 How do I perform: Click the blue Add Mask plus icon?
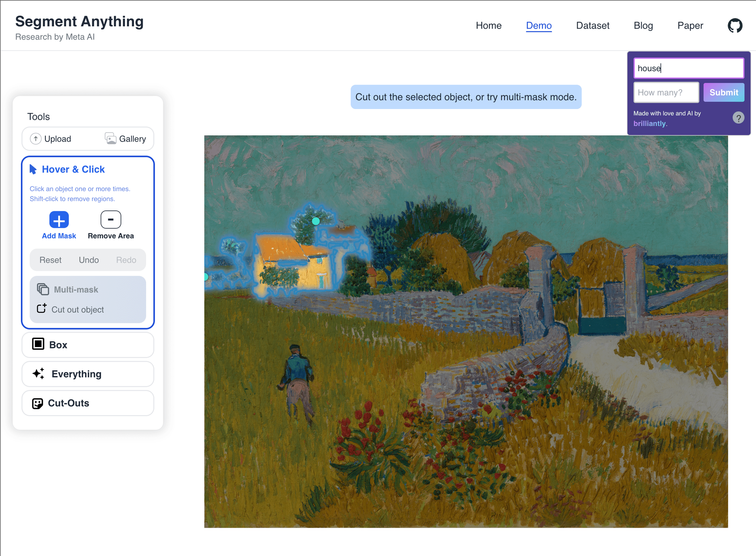click(x=59, y=220)
